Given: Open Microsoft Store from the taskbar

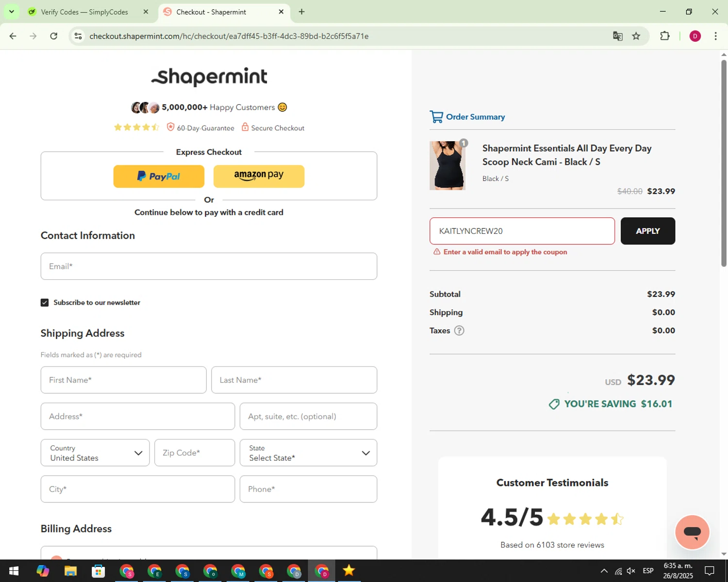Looking at the screenshot, I should tap(99, 571).
